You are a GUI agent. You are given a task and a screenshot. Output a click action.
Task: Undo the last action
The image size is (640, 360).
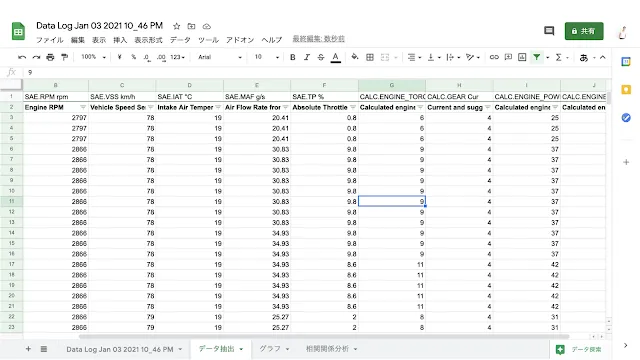22,57
